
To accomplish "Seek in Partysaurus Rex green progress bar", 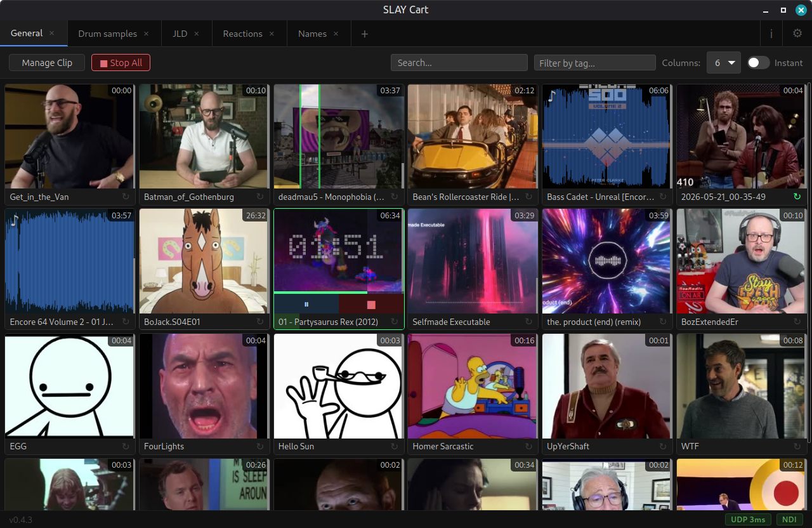I will tap(339, 293).
